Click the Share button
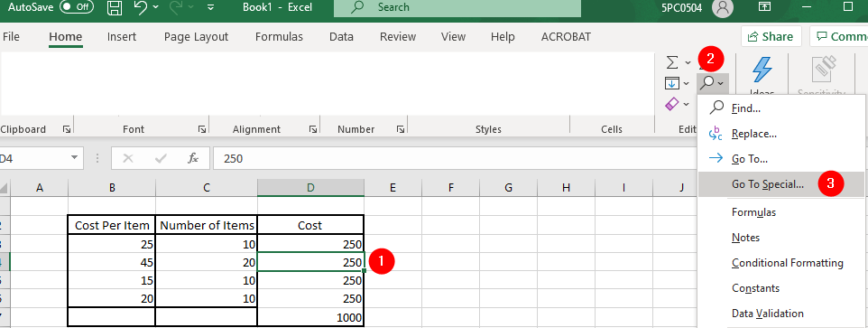Viewport: 868px width, 328px height. click(771, 36)
